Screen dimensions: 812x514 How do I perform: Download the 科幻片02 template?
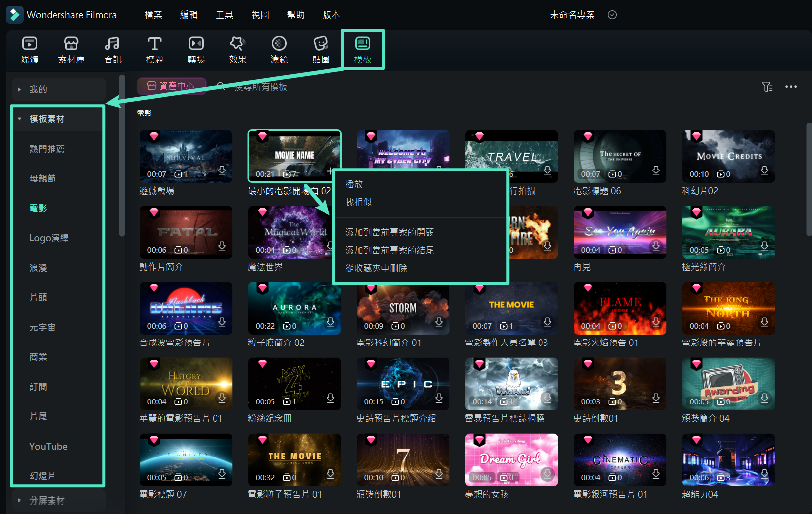(764, 171)
